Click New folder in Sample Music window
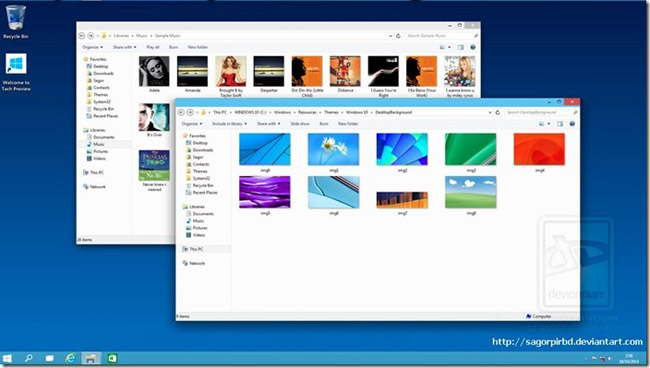 (x=197, y=47)
